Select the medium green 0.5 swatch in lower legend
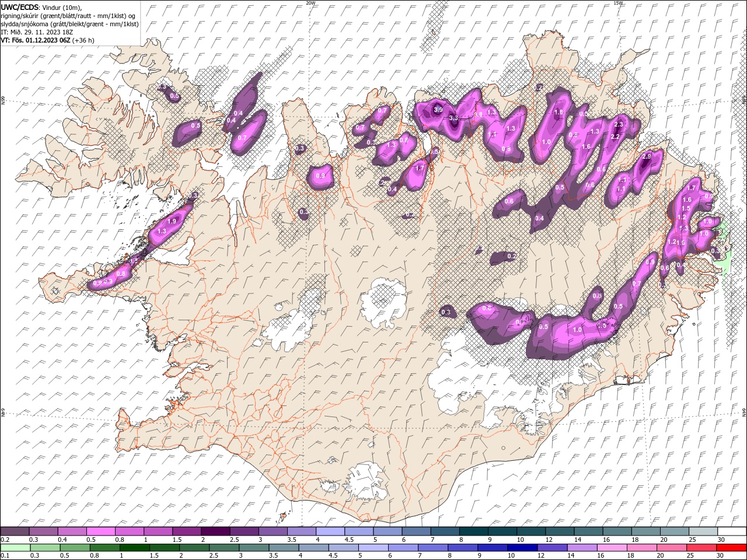 (75, 548)
